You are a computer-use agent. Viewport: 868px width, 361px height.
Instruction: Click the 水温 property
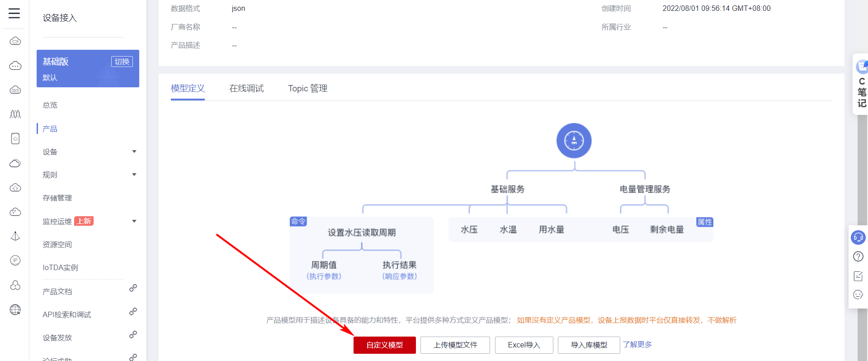point(508,230)
